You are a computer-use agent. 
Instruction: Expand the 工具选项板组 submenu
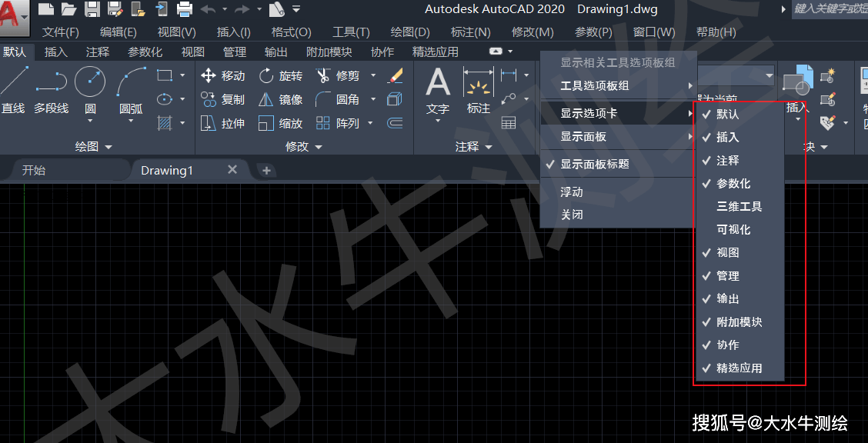click(594, 85)
